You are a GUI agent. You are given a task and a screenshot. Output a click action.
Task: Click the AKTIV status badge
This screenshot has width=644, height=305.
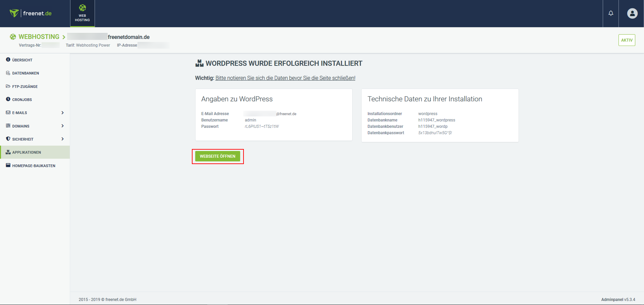627,40
